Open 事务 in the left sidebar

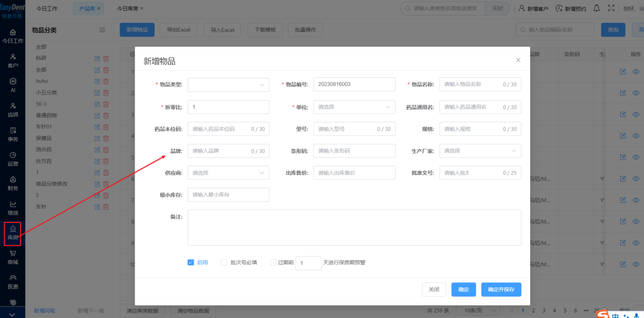(x=13, y=134)
